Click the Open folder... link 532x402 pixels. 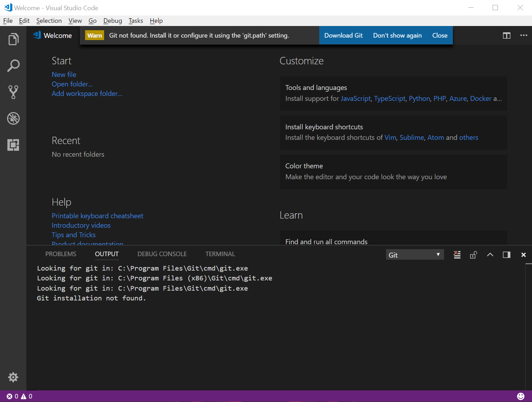click(72, 84)
